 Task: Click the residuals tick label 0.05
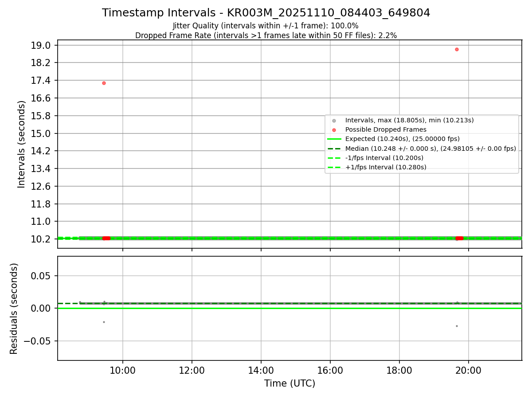click(42, 276)
